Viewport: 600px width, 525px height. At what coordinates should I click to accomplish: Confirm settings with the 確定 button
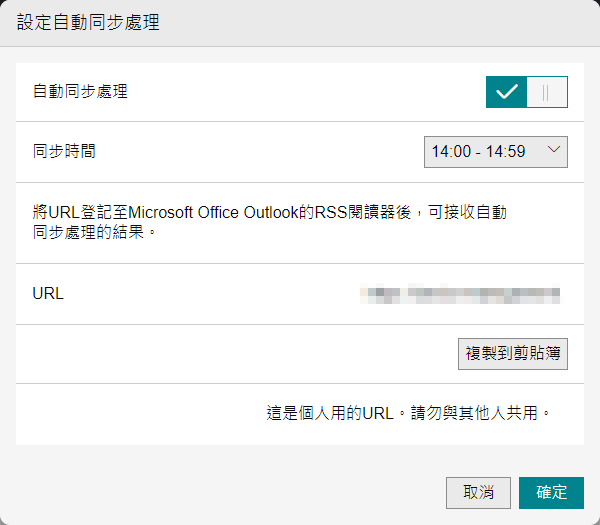tap(551, 492)
